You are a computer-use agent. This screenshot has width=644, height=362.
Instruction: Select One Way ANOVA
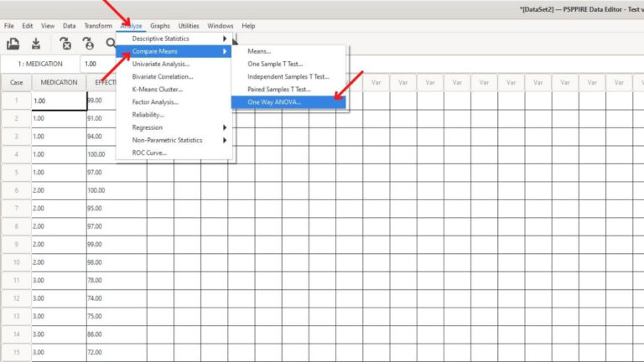[x=288, y=102]
